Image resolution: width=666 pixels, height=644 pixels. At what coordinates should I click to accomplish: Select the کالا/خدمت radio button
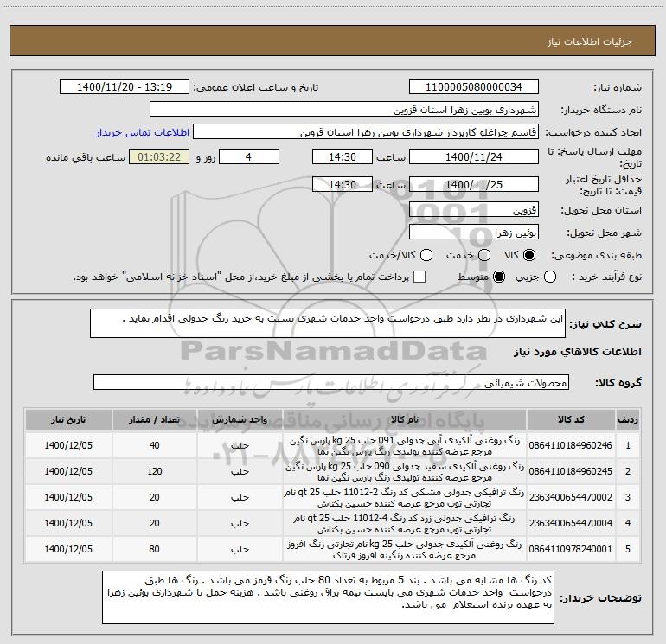click(426, 255)
